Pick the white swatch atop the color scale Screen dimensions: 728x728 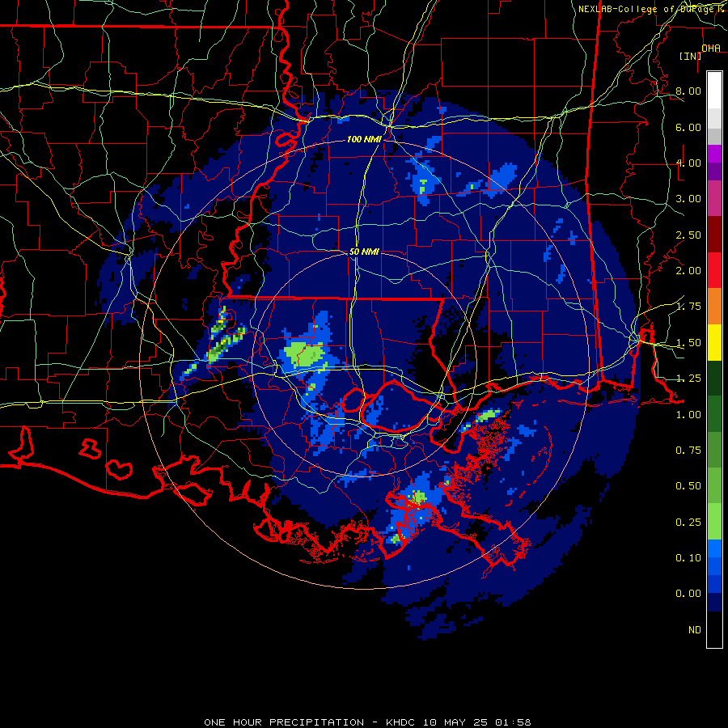(714, 91)
